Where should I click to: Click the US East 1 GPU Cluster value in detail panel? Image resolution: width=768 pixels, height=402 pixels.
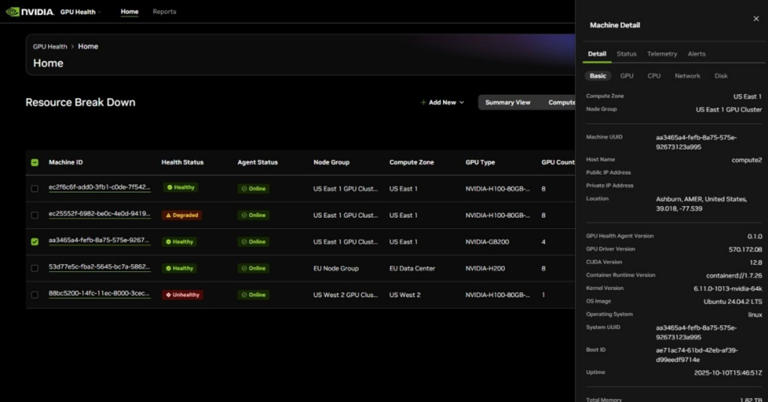tap(729, 110)
